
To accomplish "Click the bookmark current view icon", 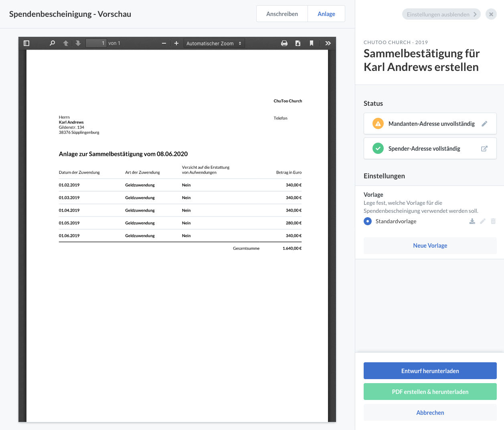I will (x=312, y=43).
